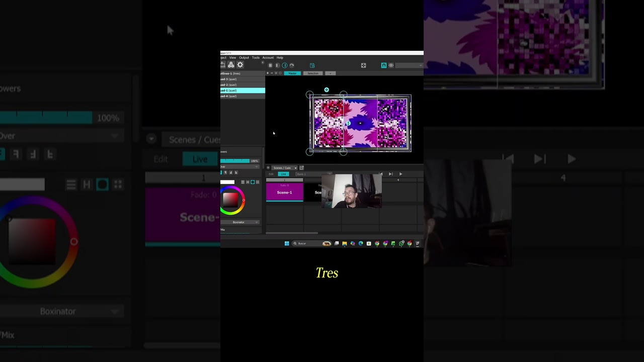Open the Tools menu
The height and width of the screenshot is (362, 644).
[256, 58]
